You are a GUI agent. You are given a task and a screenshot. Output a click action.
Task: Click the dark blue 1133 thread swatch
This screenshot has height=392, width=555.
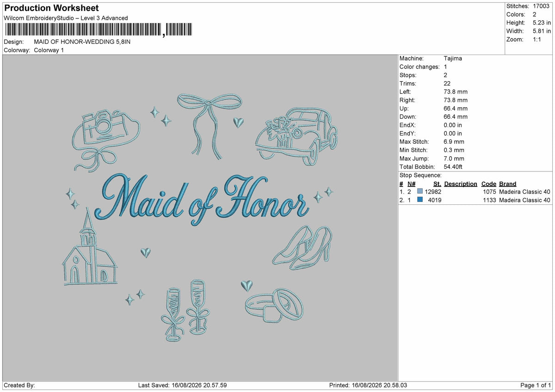click(x=420, y=200)
